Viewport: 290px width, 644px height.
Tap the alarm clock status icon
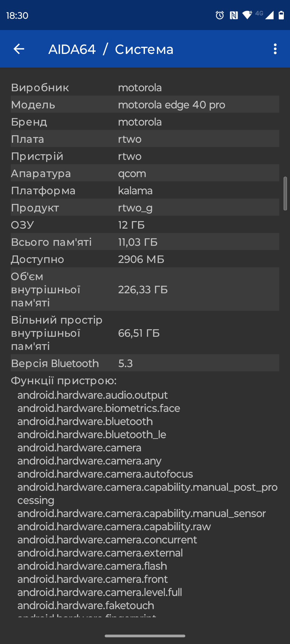click(x=220, y=15)
